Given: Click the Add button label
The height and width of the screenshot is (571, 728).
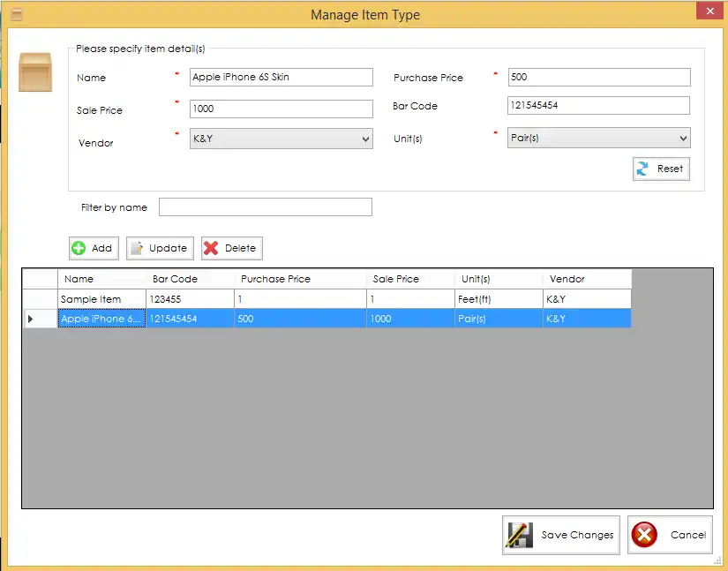Looking at the screenshot, I should (101, 248).
